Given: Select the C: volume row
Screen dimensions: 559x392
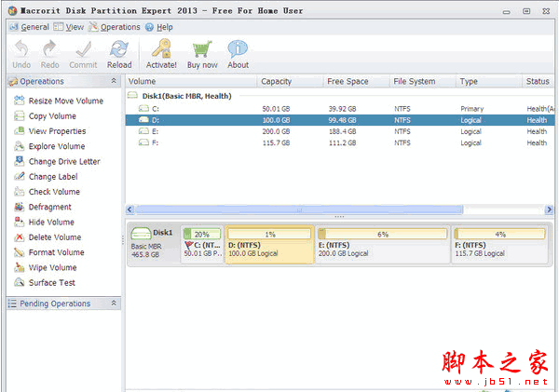Looking at the screenshot, I should (x=340, y=109).
